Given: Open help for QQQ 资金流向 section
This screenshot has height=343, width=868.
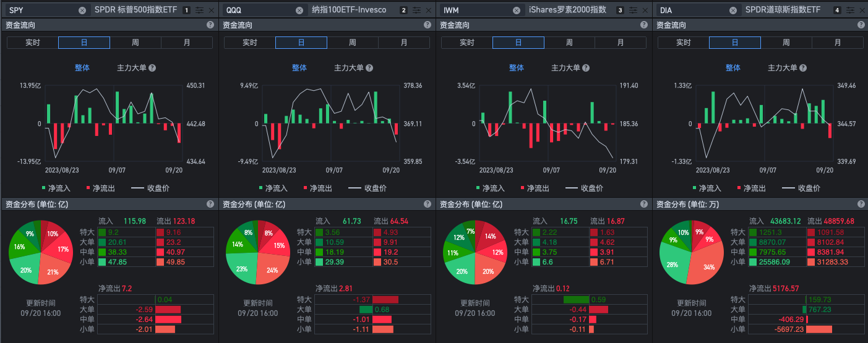Looking at the screenshot, I should point(427,25).
